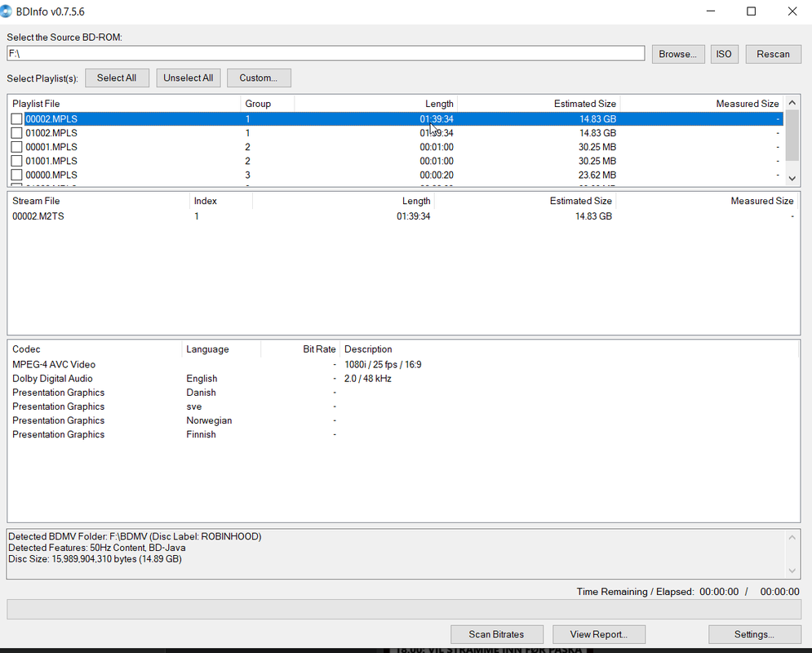Click the 2.0 / 48 kHz description
Screen dimensions: 812x653
coord(368,379)
